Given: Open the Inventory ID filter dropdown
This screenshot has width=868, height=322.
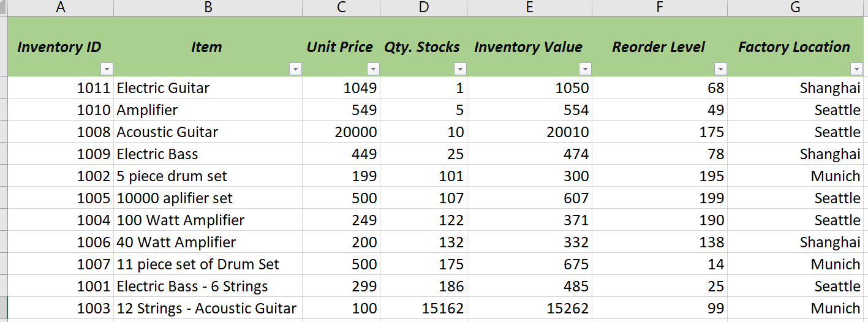Looking at the screenshot, I should coord(107,69).
